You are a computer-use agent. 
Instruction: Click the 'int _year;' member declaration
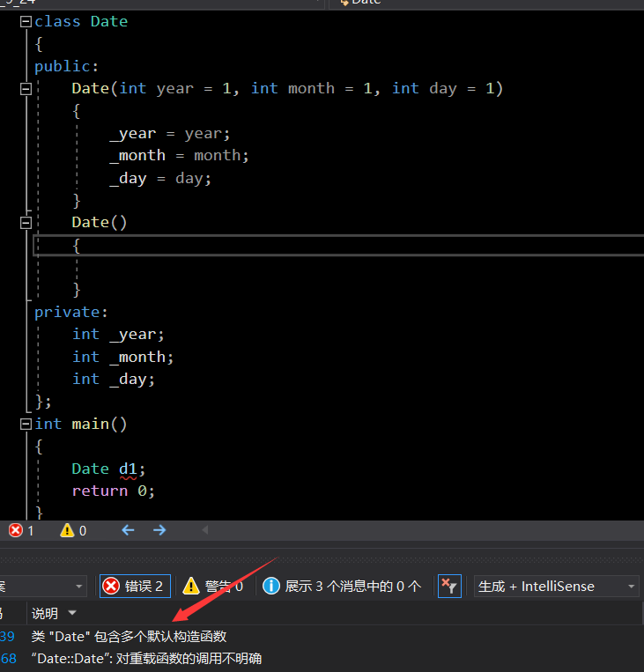[x=118, y=335]
